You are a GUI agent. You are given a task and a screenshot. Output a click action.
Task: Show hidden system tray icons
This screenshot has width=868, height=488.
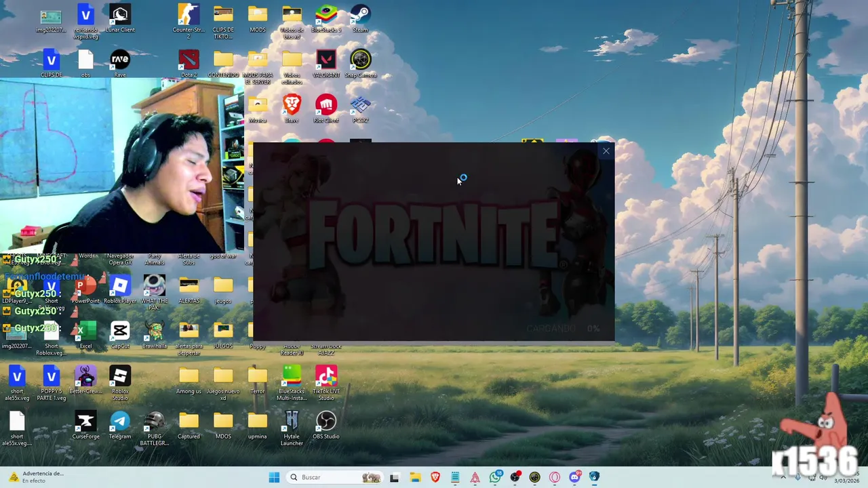(x=783, y=477)
